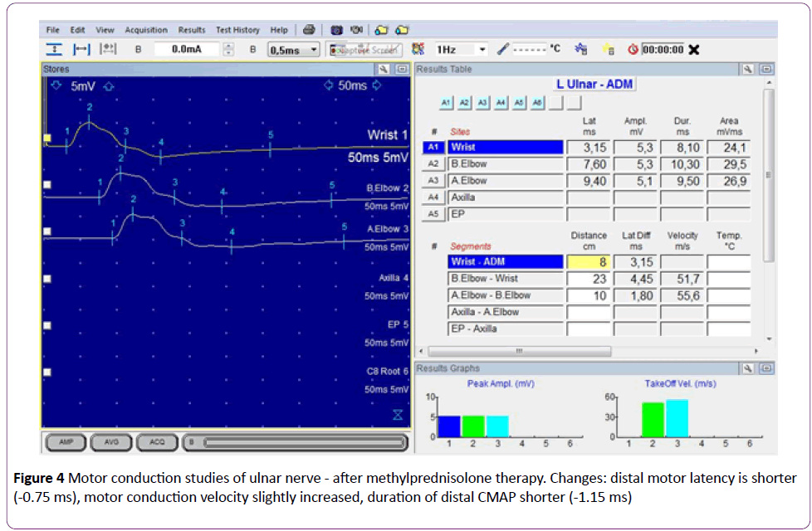Increase amplitude with arrow right of 5mV
This screenshot has width=812, height=531.
pos(109,86)
